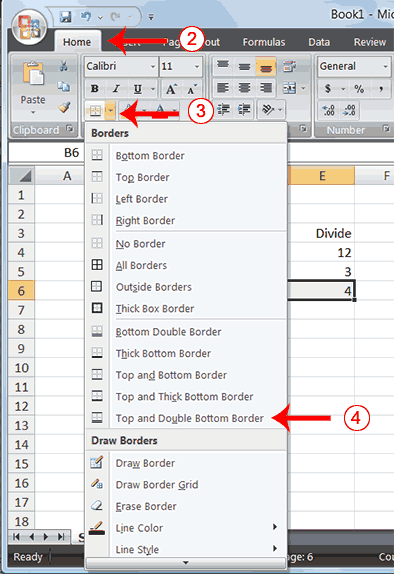Screen dimensions: 394x574
Task: Open Clipboard pane dialog launcher
Action: click(70, 128)
